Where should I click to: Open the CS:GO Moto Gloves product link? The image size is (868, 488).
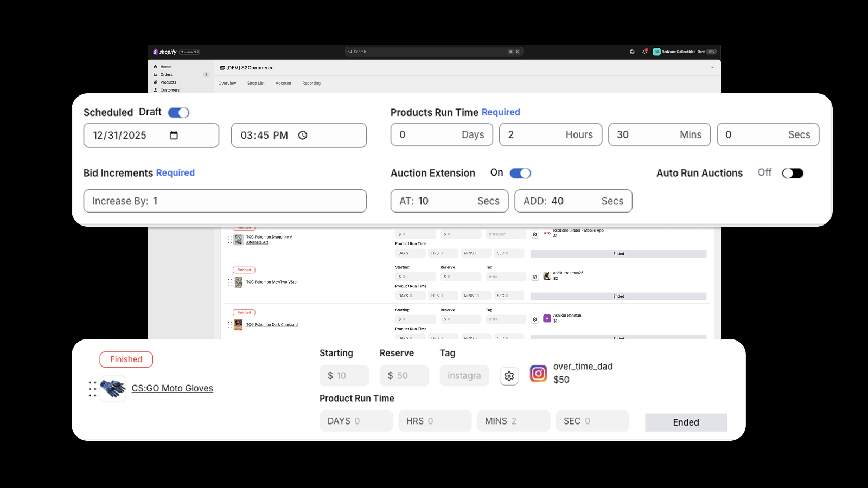point(172,388)
